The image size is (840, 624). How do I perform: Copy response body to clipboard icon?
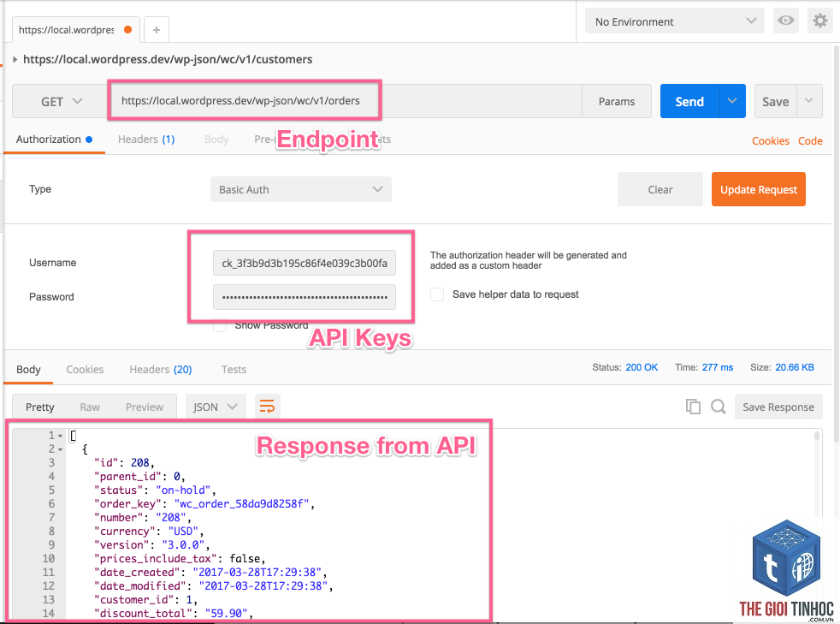(x=693, y=407)
